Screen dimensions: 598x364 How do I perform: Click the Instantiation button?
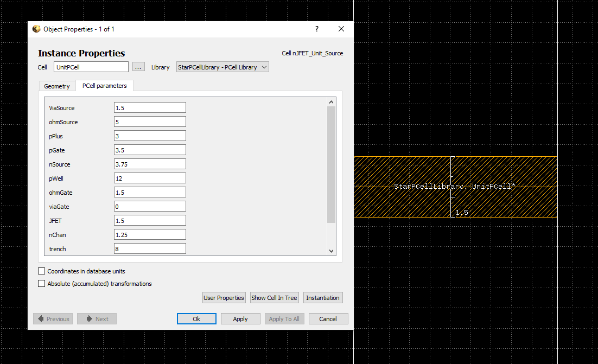(x=323, y=298)
